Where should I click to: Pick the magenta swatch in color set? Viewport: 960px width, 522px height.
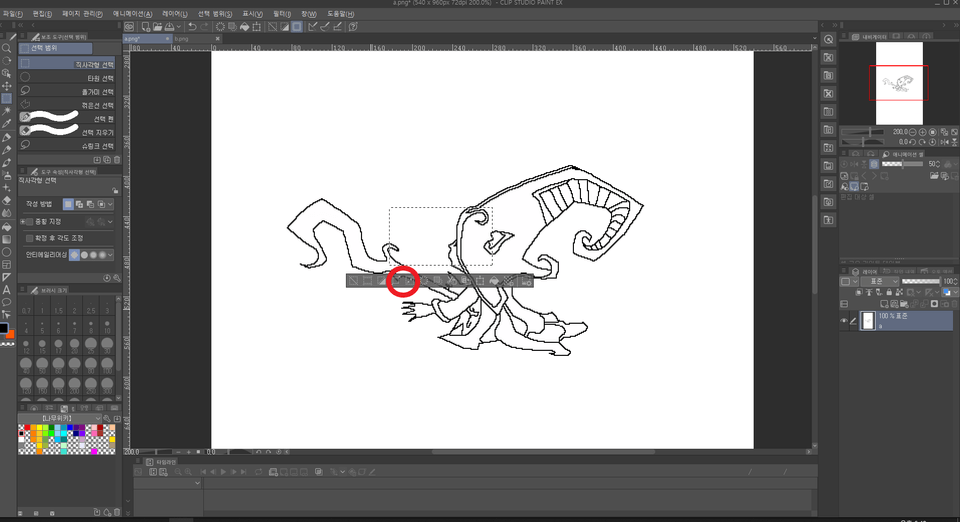pyautogui.click(x=94, y=452)
